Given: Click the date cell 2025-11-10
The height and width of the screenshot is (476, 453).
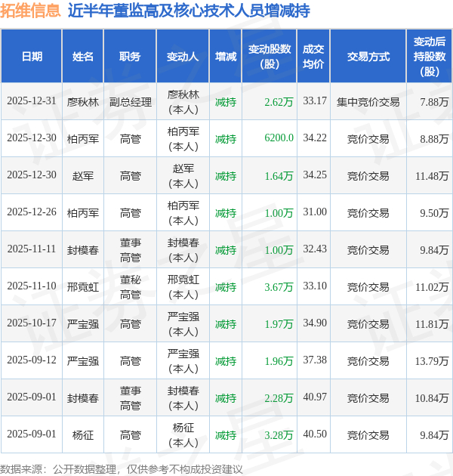Looking at the screenshot, I should click(x=32, y=286).
